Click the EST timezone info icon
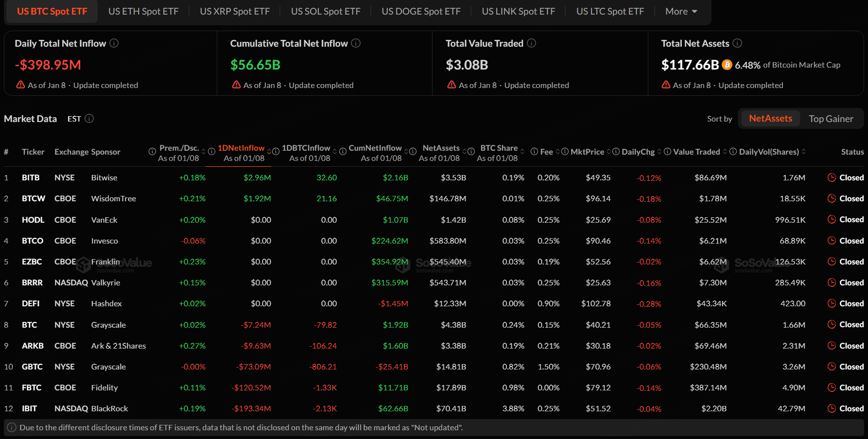868x439 pixels. coord(89,119)
